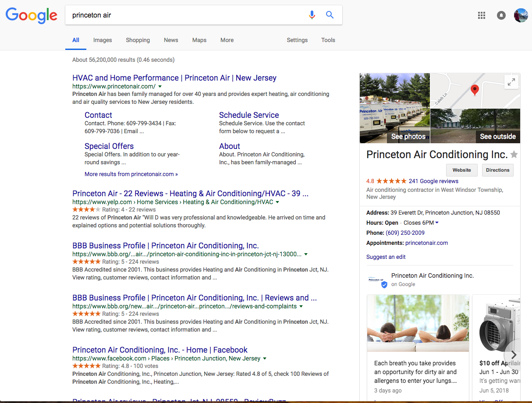
Task: Click the Directions button
Action: coord(497,170)
